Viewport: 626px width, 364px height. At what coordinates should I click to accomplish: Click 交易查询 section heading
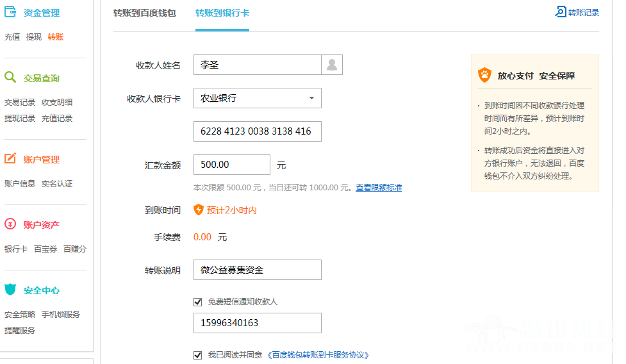coord(42,79)
